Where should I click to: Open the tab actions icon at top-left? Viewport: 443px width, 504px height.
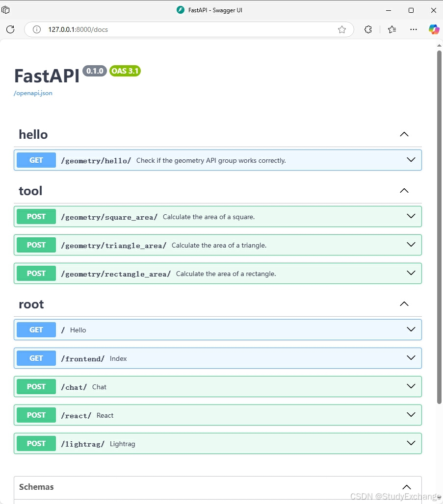click(5, 10)
